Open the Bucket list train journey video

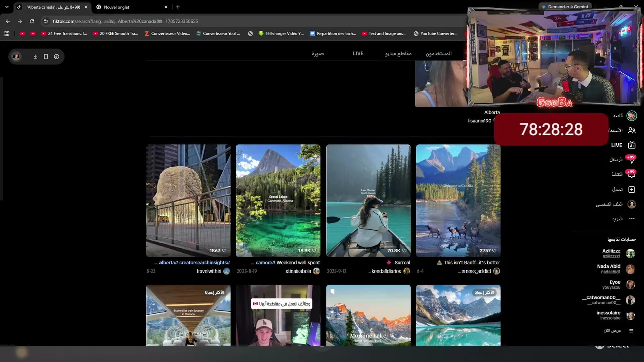click(189, 315)
